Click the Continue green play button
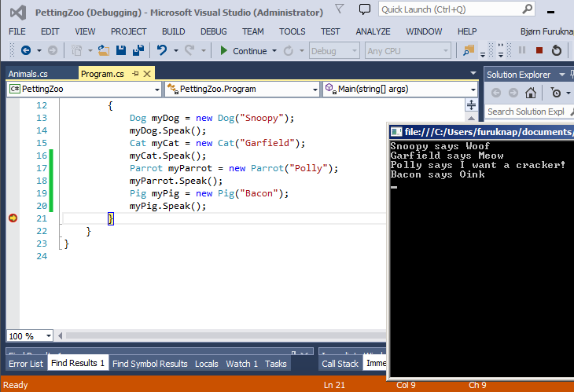The width and height of the screenshot is (574, 392). click(x=223, y=50)
